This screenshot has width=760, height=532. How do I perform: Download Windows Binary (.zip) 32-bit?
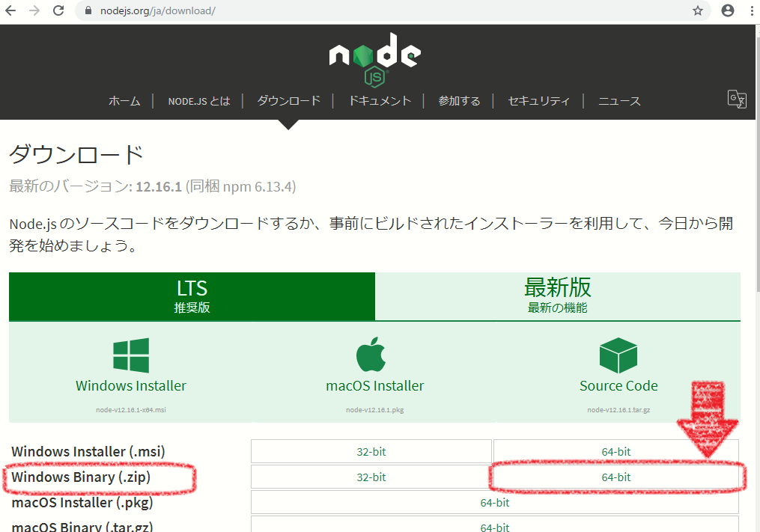click(x=371, y=477)
